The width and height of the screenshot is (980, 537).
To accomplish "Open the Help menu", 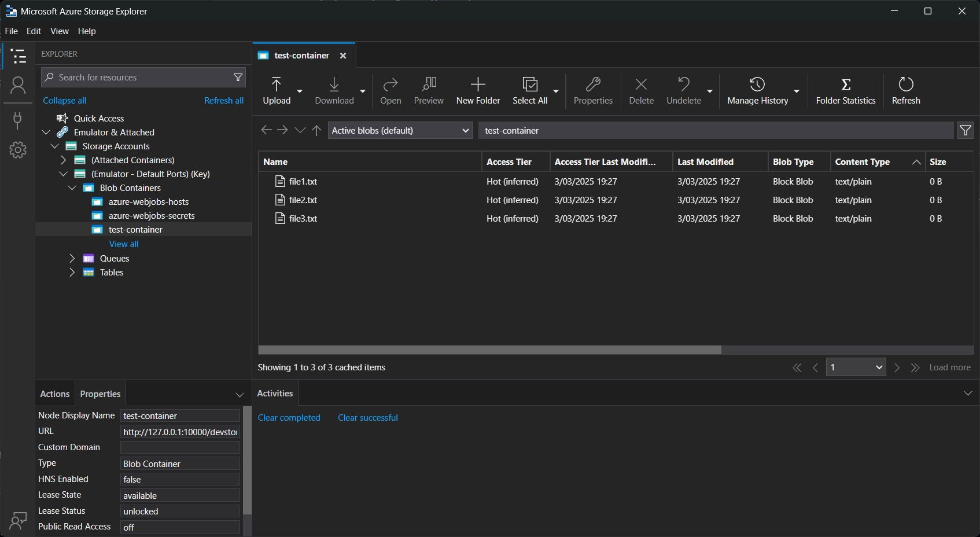I will pos(87,31).
